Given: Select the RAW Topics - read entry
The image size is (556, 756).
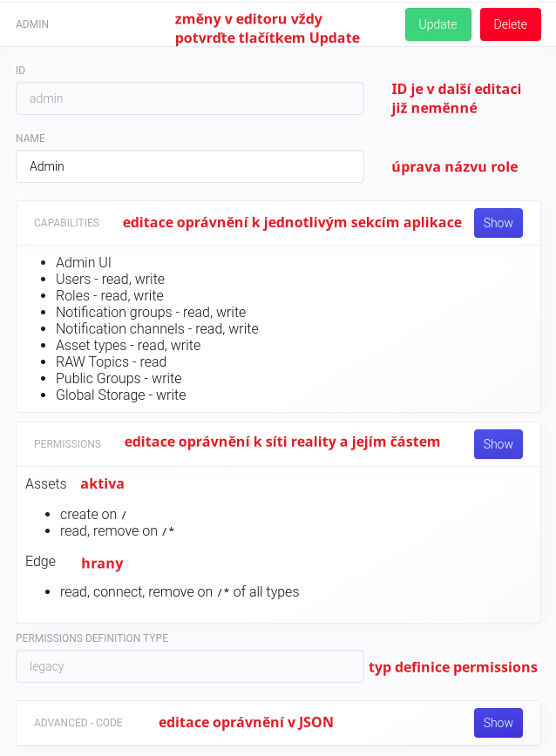Looking at the screenshot, I should pyautogui.click(x=111, y=361).
